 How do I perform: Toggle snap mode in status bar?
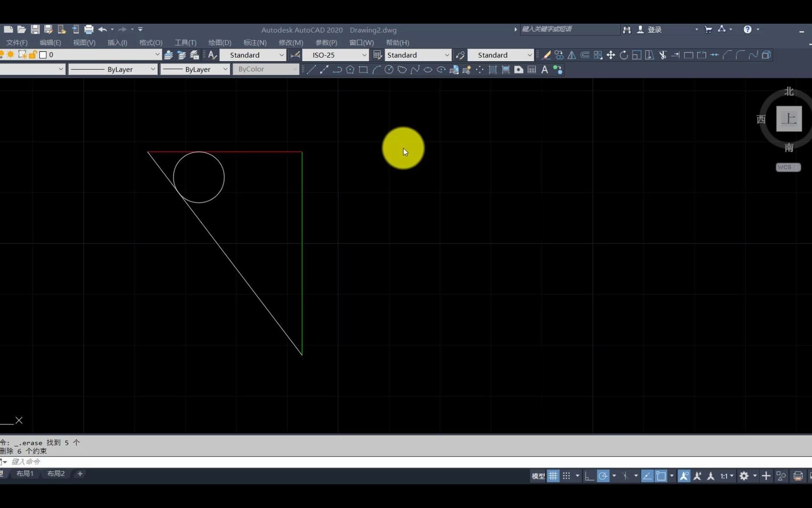pos(566,476)
